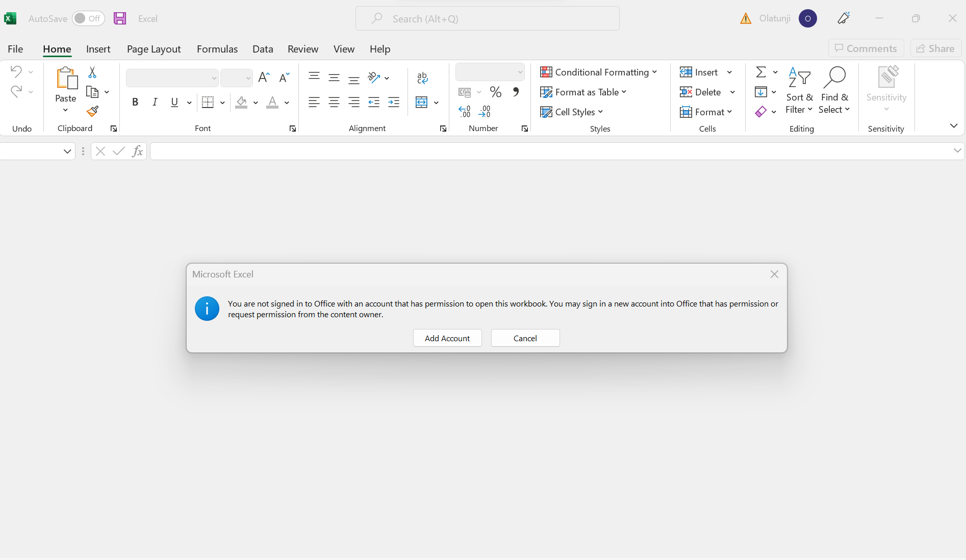Toggle Italic formatting
Screen dimensions: 966x560
(x=155, y=102)
